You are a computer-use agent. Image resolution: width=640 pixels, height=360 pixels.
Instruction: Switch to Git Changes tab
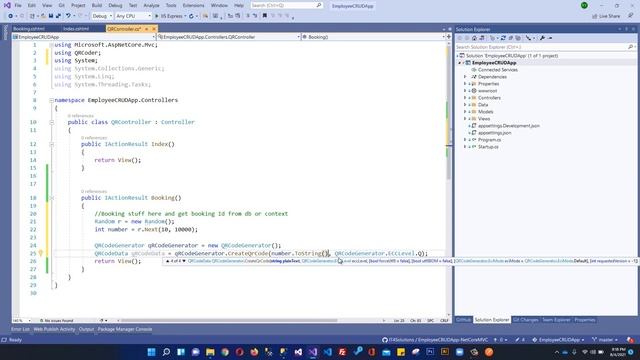(x=525, y=320)
